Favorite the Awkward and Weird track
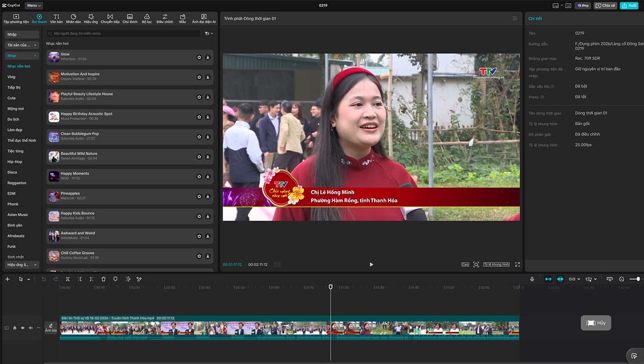This screenshot has height=364, width=644. 199,236
